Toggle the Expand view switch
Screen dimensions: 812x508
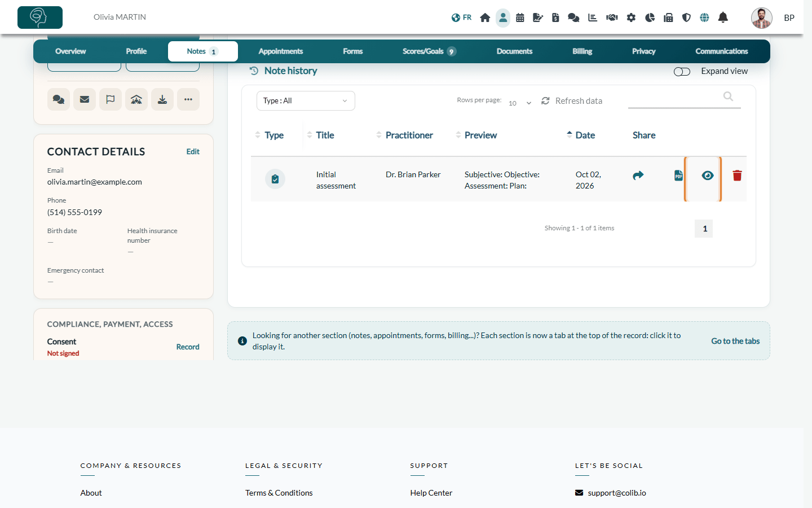point(682,72)
